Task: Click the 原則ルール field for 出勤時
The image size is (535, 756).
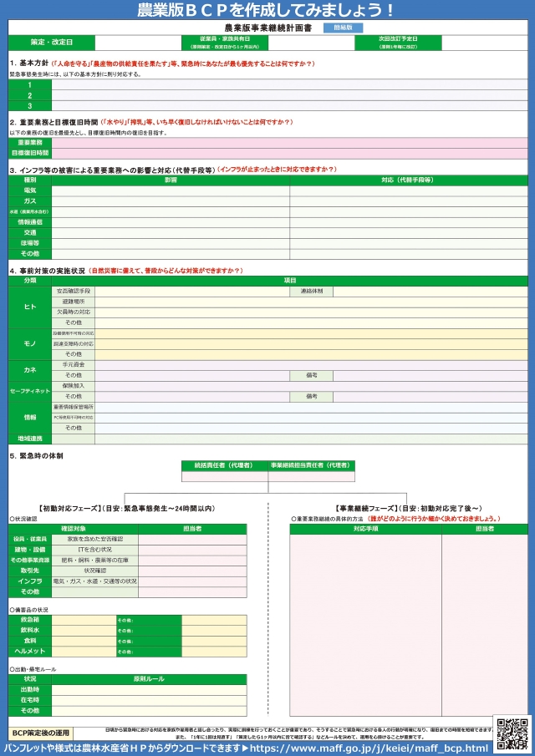Action: coord(149,690)
